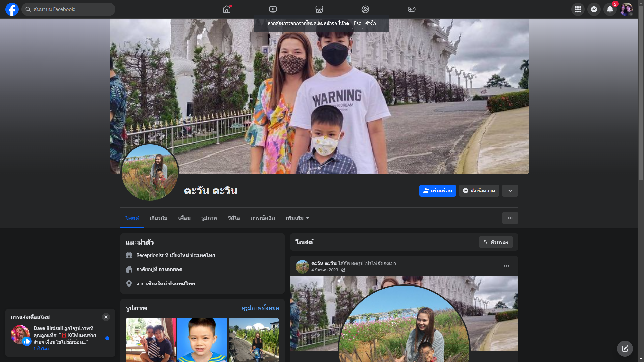Close the new notification popup
Image resolution: width=644 pixels, height=362 pixels.
click(x=106, y=317)
